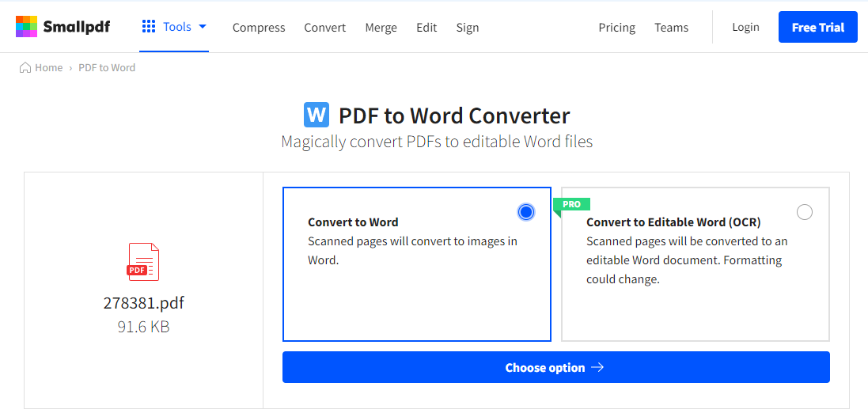Click the Convert to Word option title

coord(353,222)
